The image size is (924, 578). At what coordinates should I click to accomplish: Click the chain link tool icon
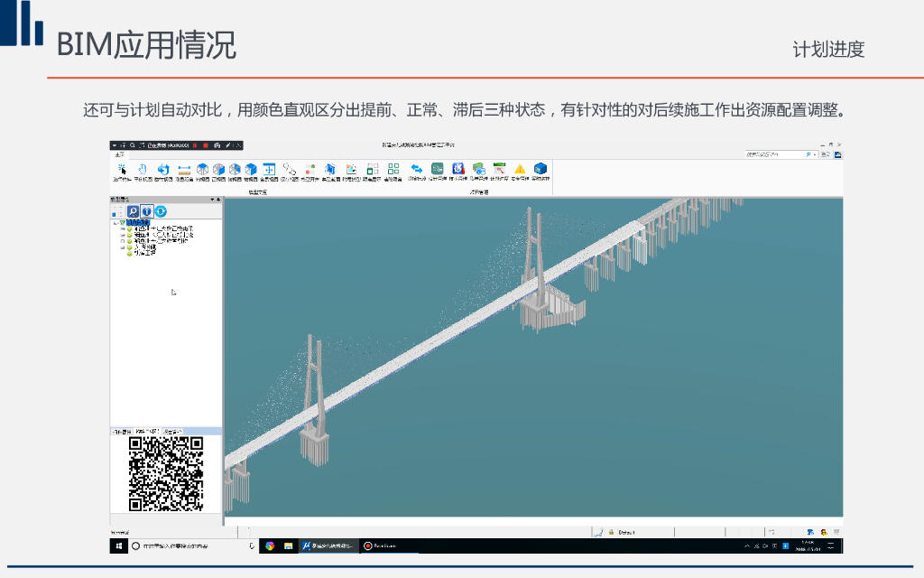click(x=289, y=169)
